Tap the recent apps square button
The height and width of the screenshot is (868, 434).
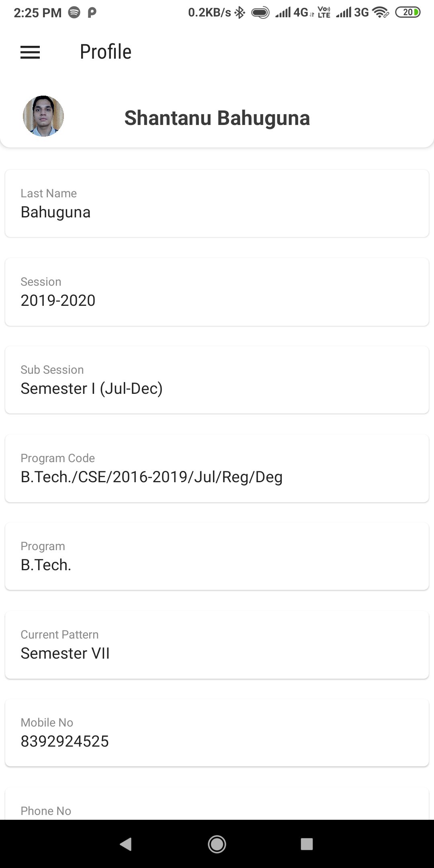pyautogui.click(x=307, y=844)
